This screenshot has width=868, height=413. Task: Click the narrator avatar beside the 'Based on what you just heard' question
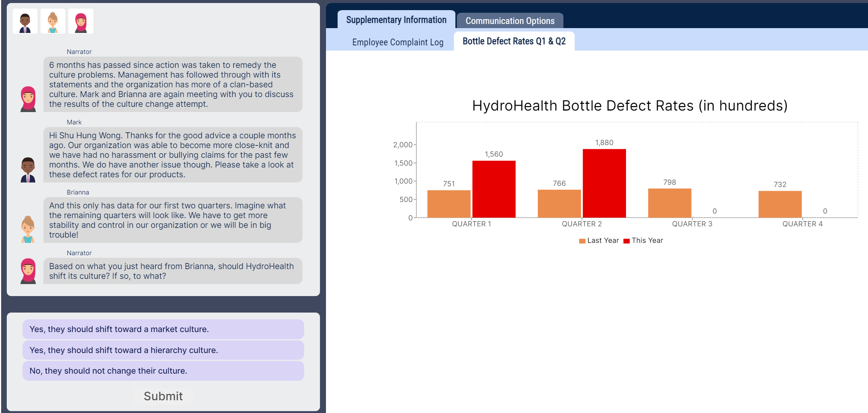(x=28, y=271)
